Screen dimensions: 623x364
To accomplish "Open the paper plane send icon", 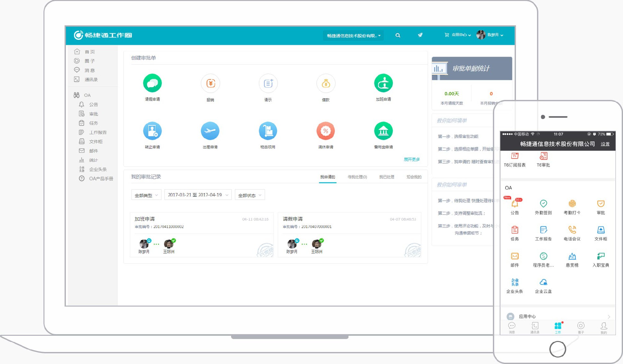I will click(x=420, y=35).
